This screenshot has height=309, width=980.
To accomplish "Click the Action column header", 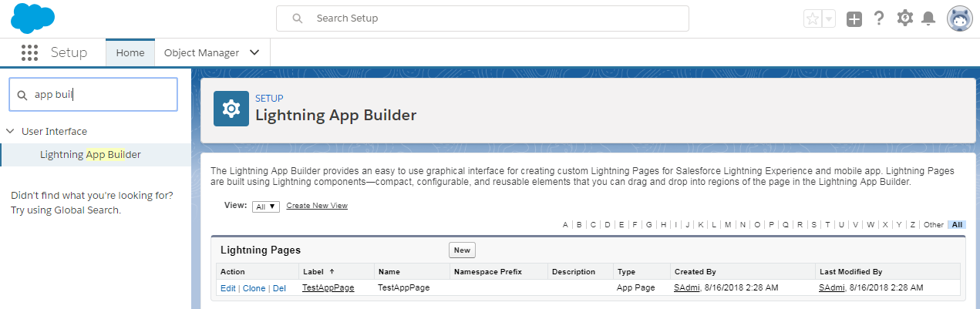I will (232, 271).
